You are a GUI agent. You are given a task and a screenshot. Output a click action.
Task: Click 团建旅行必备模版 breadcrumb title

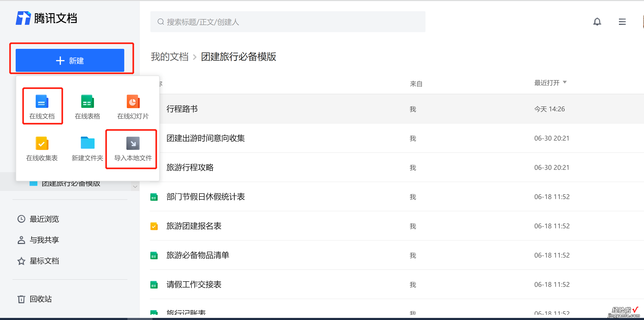click(239, 57)
